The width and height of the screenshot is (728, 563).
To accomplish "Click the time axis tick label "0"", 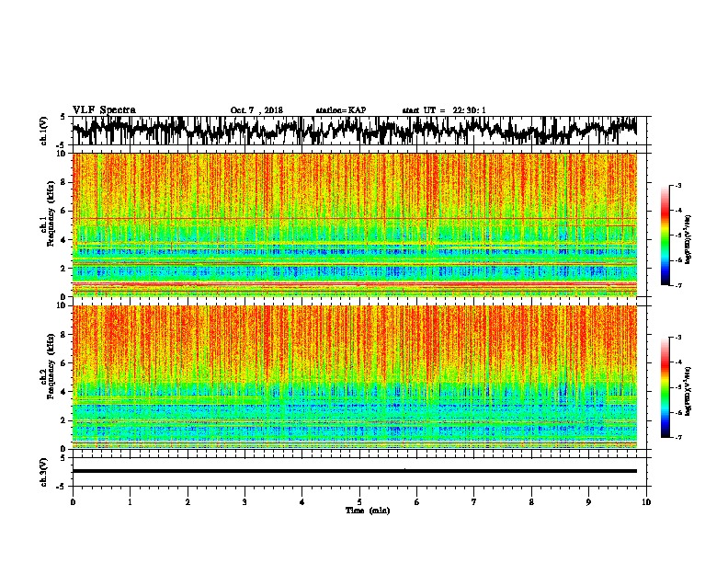I will [73, 502].
